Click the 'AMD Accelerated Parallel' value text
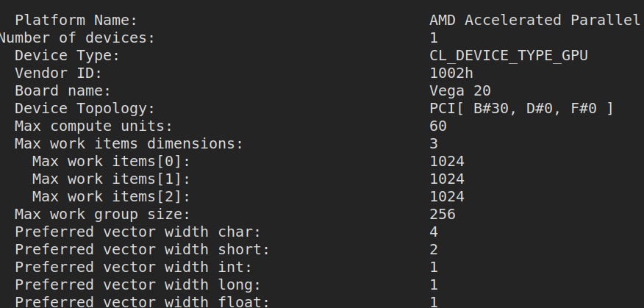 click(x=534, y=21)
